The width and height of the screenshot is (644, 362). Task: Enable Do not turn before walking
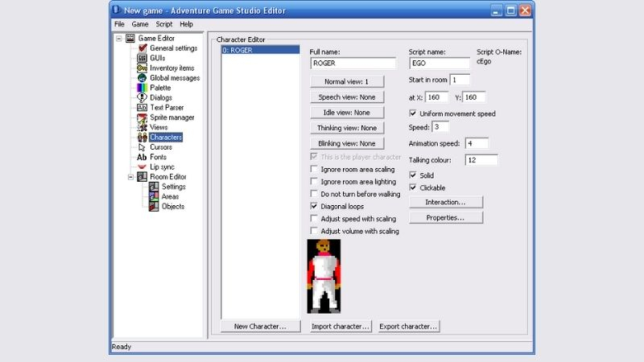pyautogui.click(x=314, y=193)
